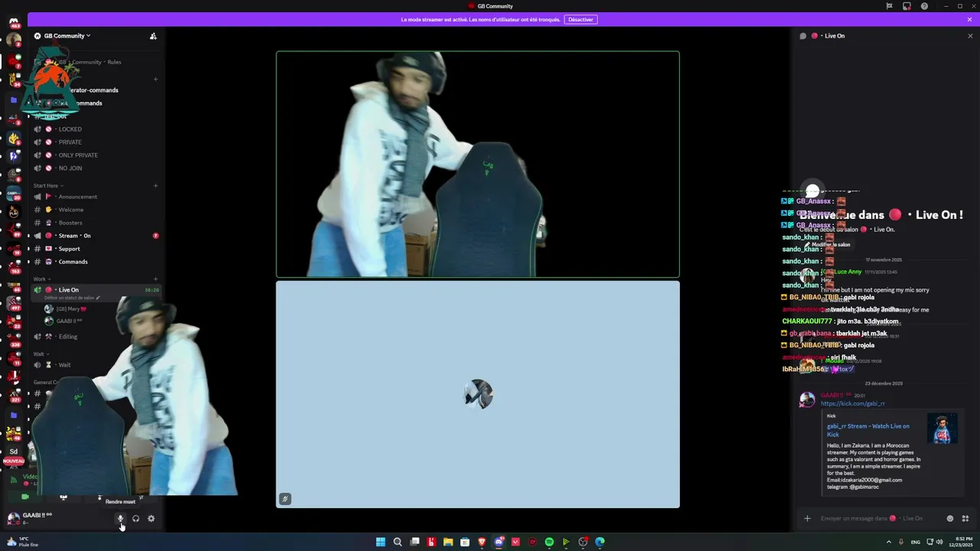
Task: Open Discord icon in the taskbar
Action: 498,542
